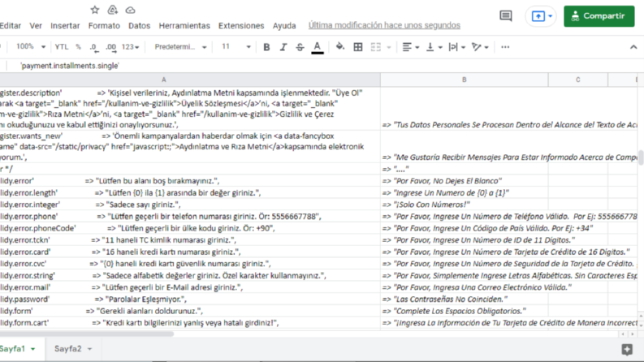Open the Herramientas menu
The width and height of the screenshot is (644, 362).
(184, 25)
